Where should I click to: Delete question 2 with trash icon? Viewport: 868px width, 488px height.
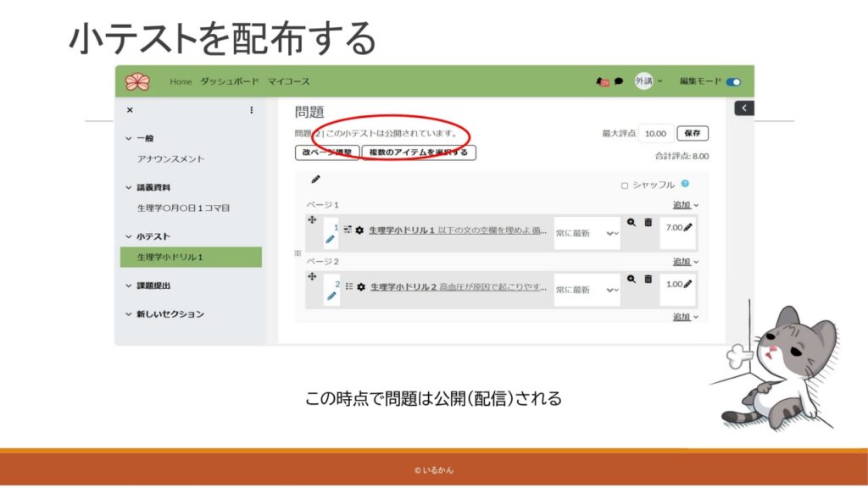tap(648, 279)
